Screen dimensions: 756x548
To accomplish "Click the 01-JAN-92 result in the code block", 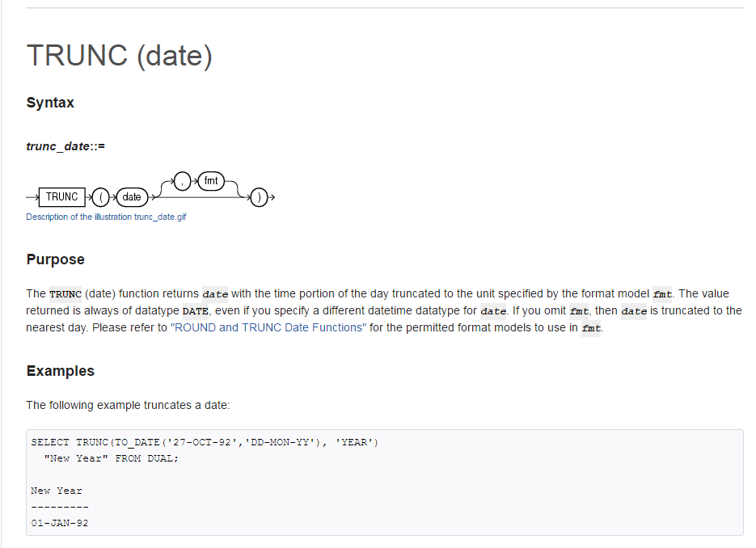I will 60,523.
